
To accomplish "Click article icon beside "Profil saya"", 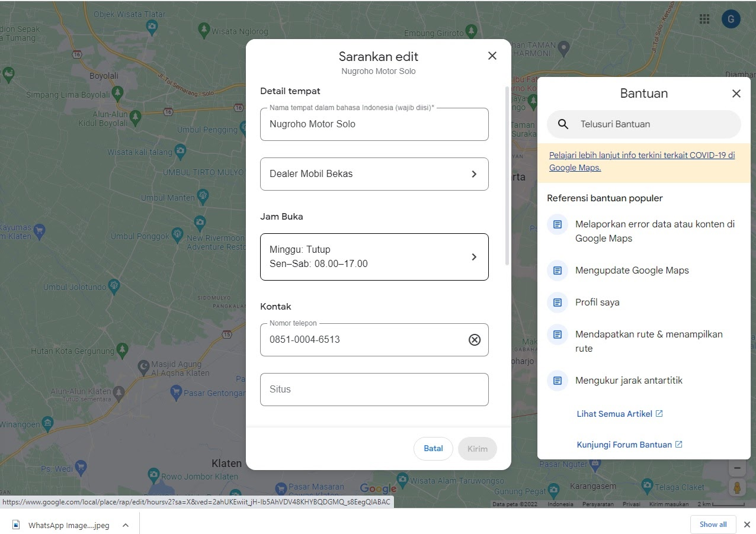I will (557, 302).
